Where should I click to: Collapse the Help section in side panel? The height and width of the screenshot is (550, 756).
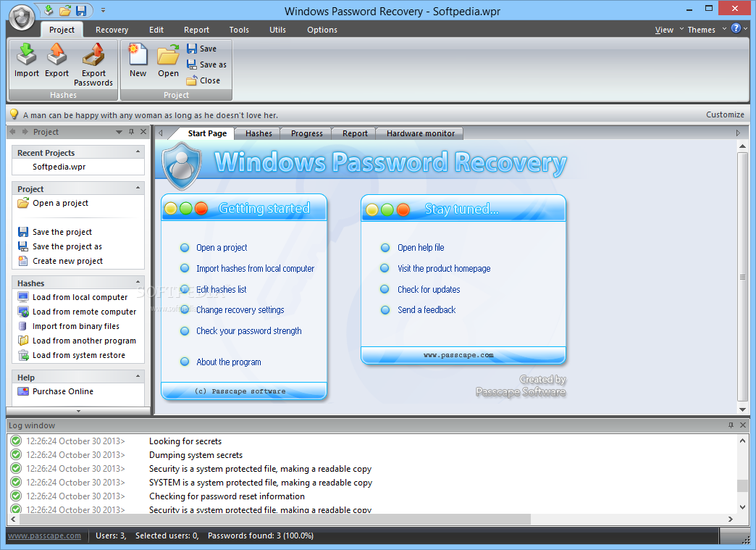pyautogui.click(x=138, y=376)
